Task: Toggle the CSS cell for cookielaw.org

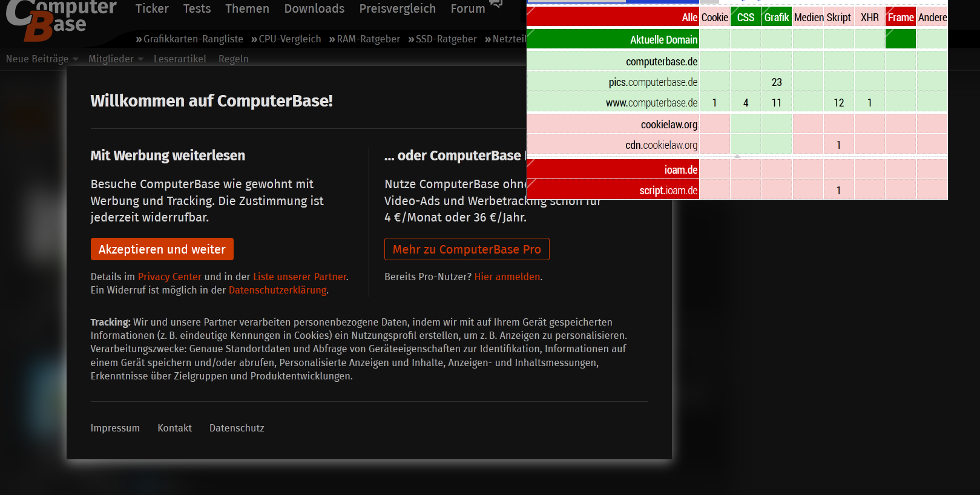Action: [746, 124]
